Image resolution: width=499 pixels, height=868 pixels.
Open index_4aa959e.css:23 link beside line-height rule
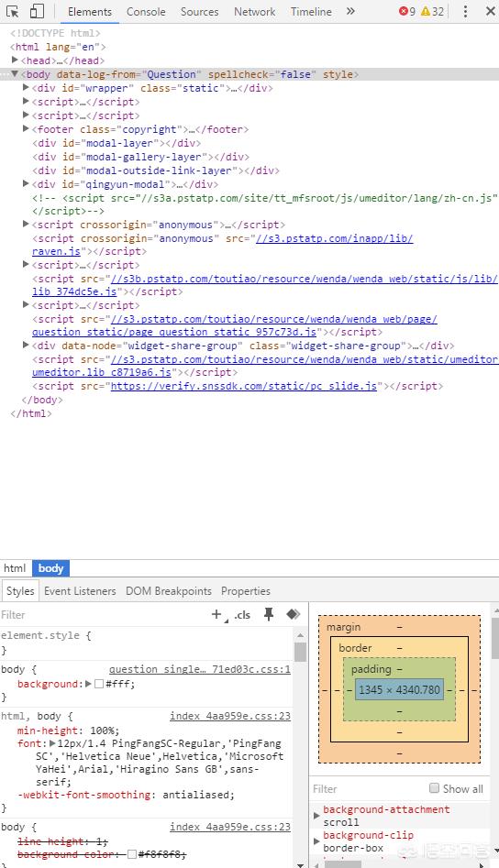(230, 827)
